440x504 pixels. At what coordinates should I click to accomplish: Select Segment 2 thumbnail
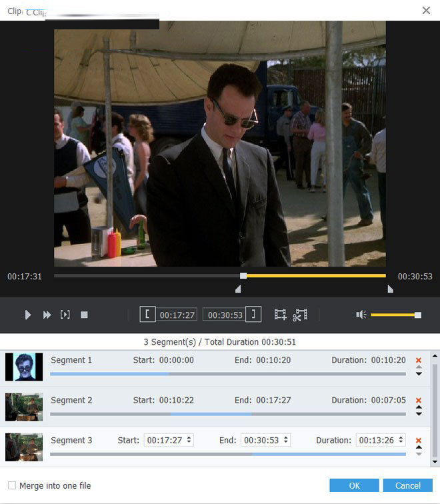tap(24, 407)
